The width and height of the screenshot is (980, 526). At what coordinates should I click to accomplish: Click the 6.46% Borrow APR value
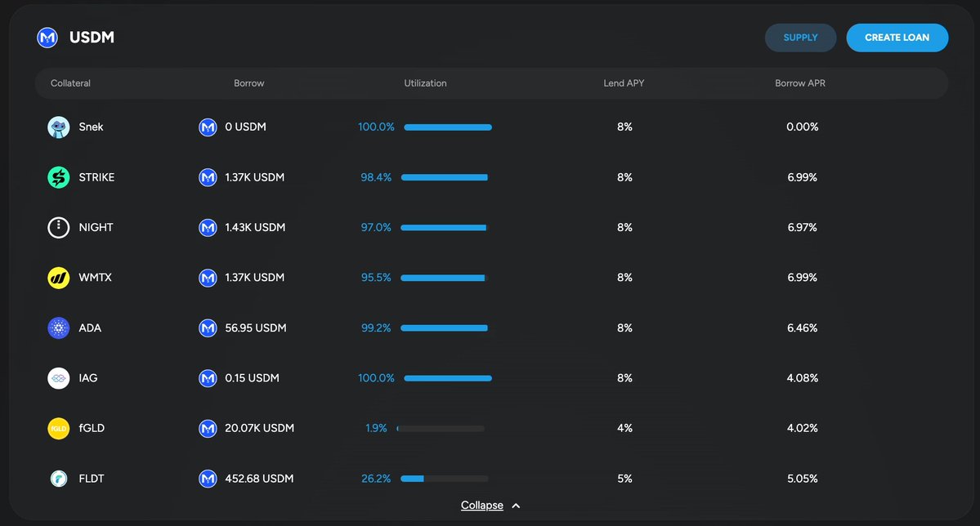[802, 328]
